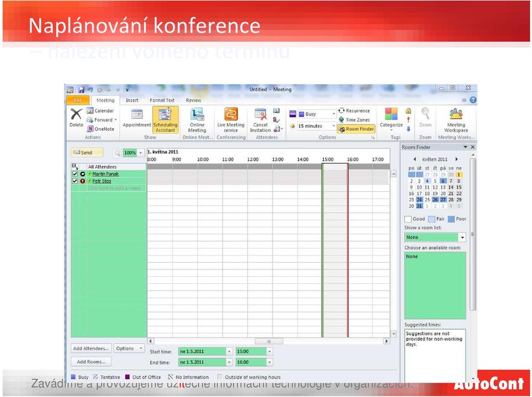Click the ribbon Zoom magnifier
This screenshot has height=397, width=532.
[x=426, y=118]
